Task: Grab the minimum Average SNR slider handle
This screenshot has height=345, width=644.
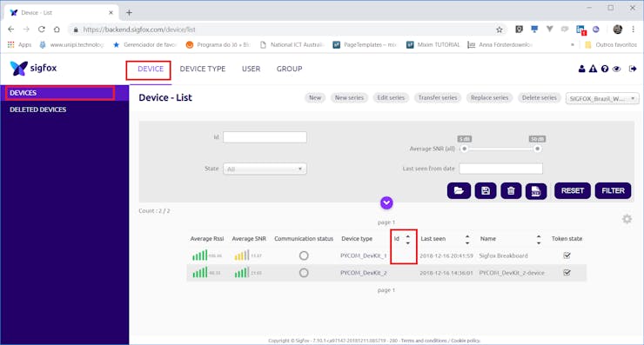Action: click(x=464, y=149)
